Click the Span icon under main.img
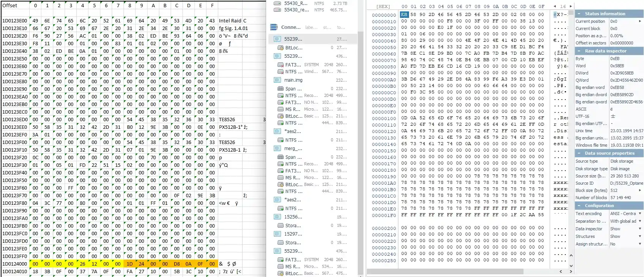This screenshot has height=277, width=644. 281,89
